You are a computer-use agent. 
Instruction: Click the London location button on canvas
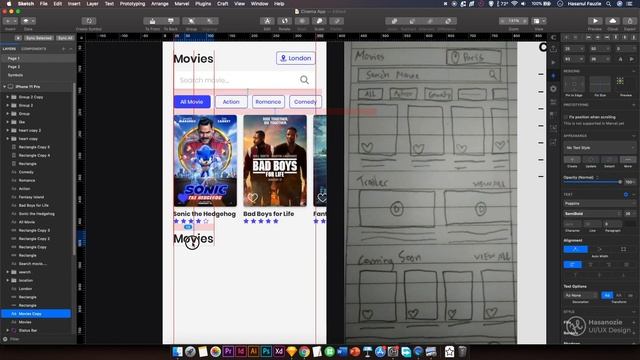pos(296,58)
